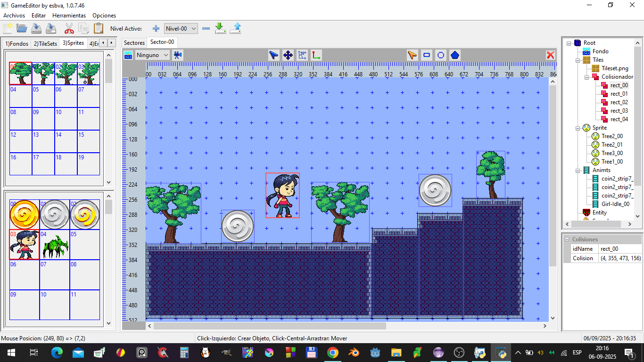Open the Editar menu
644x362 pixels.
coord(39,16)
